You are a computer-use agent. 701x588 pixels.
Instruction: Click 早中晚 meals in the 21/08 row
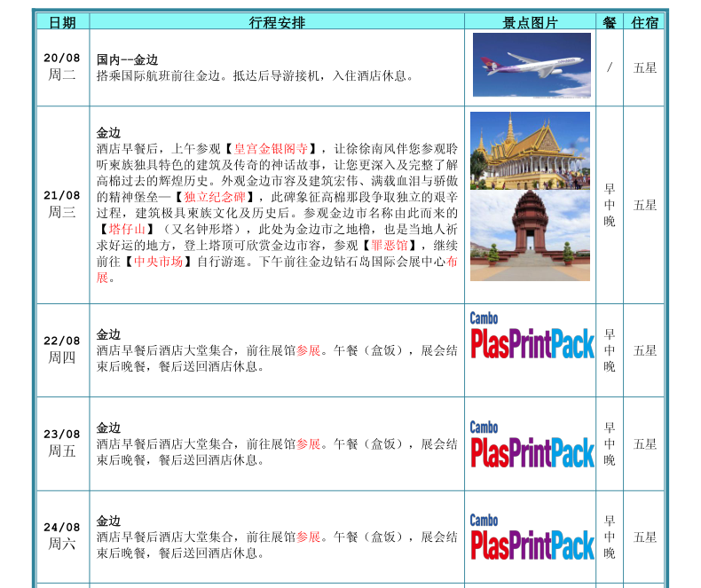[610, 205]
